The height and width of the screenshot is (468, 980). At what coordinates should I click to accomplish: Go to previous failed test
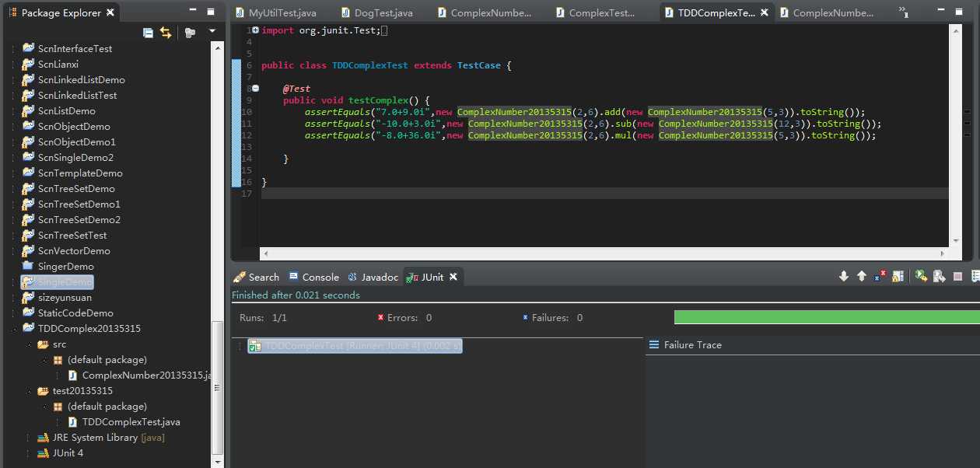click(x=862, y=276)
